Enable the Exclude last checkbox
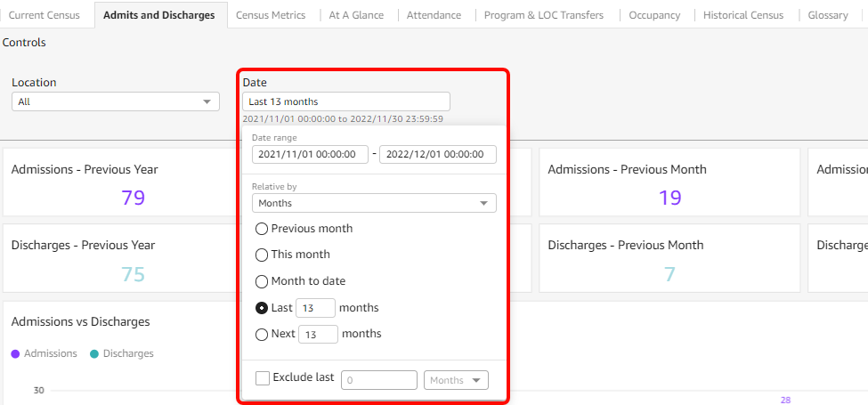Image resolution: width=868 pixels, height=405 pixels. (263, 378)
